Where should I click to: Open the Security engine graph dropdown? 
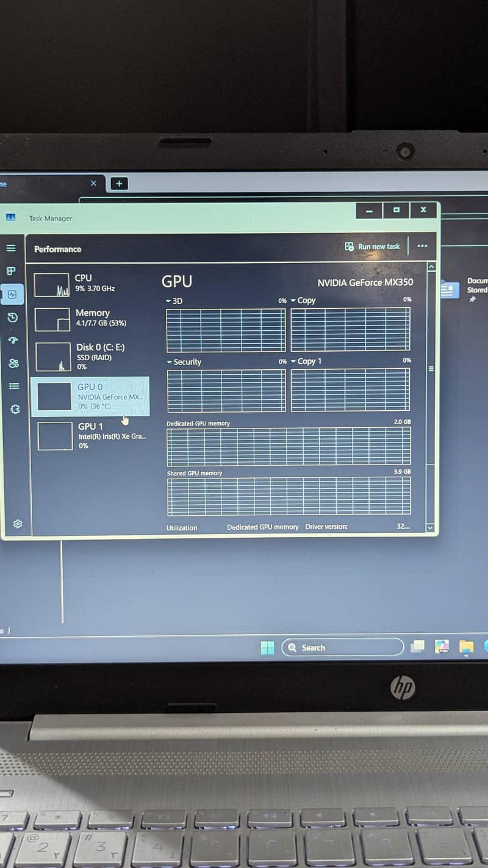pos(184,362)
